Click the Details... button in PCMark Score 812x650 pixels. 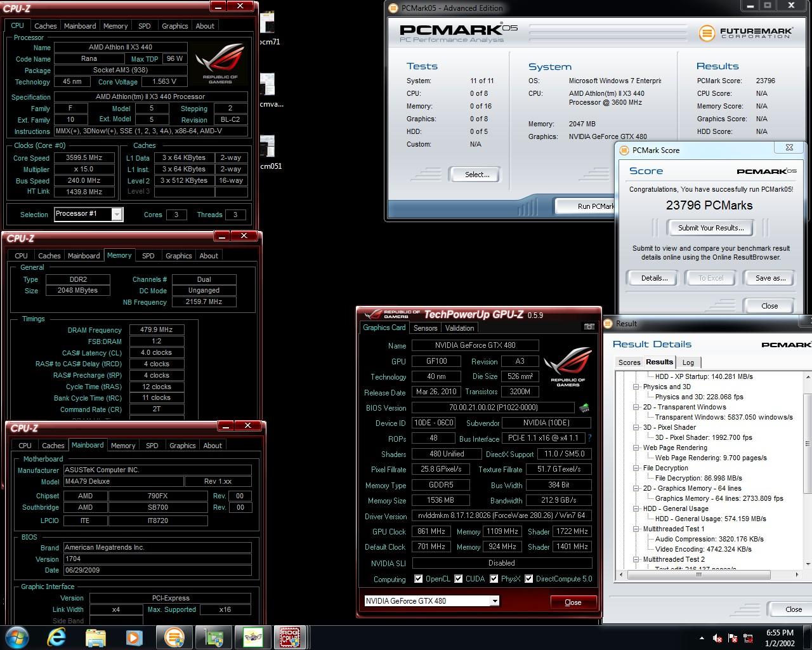click(654, 278)
